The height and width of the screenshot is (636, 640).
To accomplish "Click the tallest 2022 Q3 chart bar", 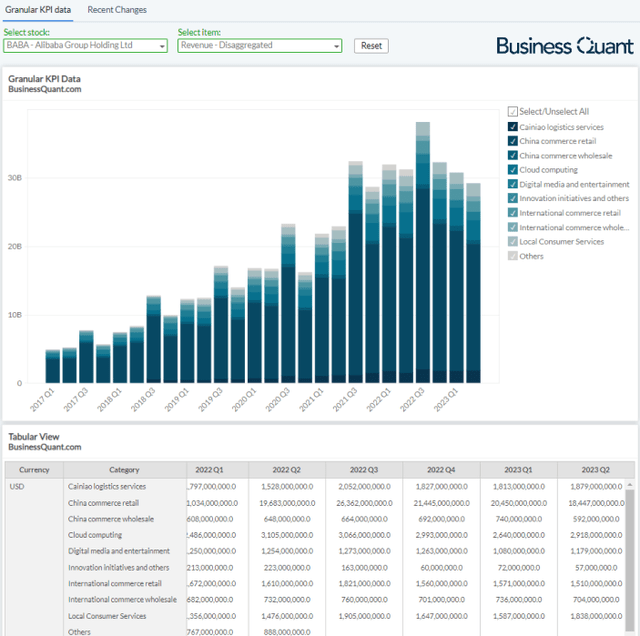I will pos(423,250).
